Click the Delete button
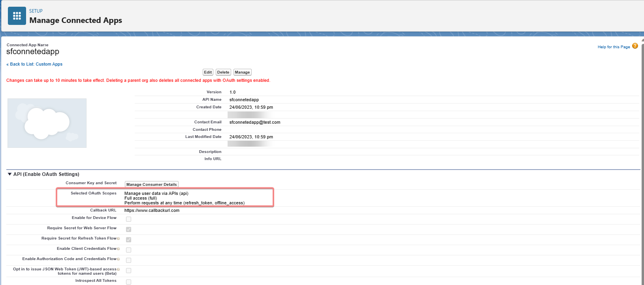 tap(223, 72)
